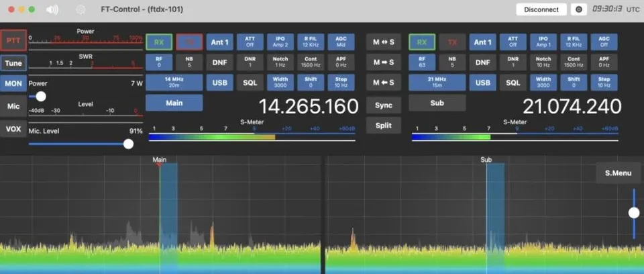Viewport: 644px width, 274px height.
Task: Toggle the MON monitor button
Action: click(13, 84)
